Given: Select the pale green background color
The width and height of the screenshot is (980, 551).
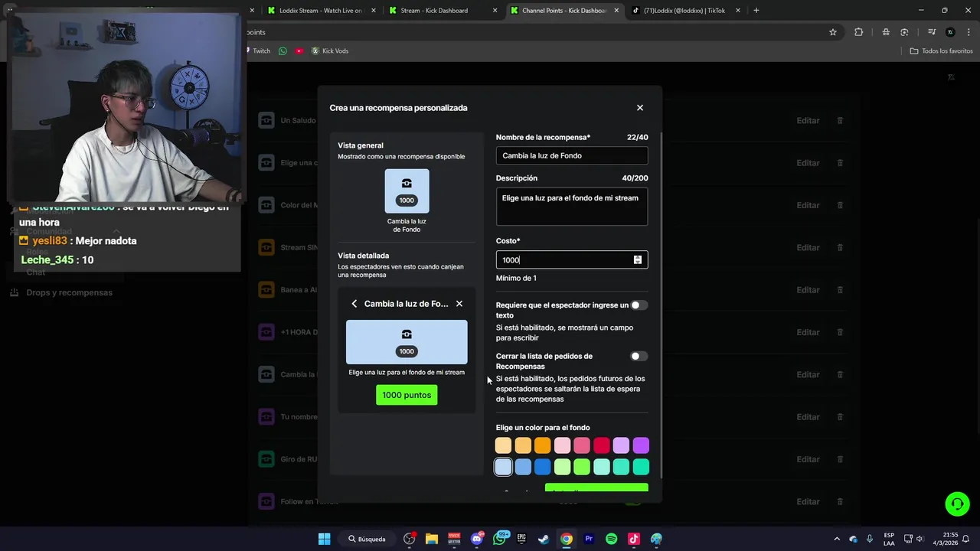Looking at the screenshot, I should 562,467.
